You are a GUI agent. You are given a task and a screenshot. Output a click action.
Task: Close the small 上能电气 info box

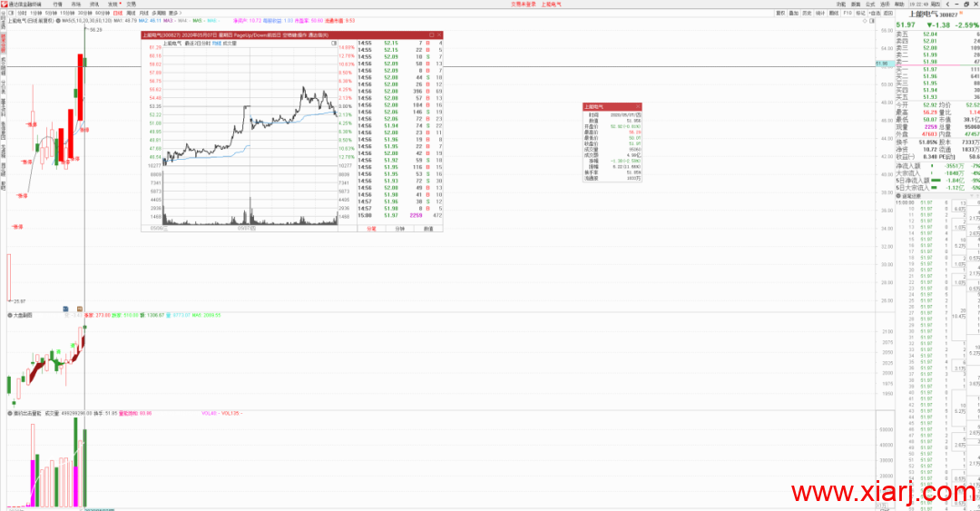638,107
